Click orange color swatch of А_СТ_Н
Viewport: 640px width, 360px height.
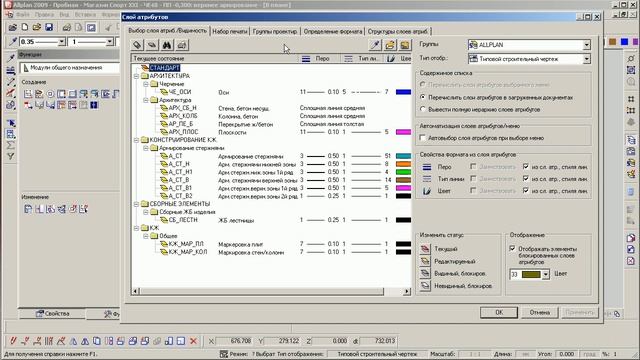pyautogui.click(x=403, y=164)
